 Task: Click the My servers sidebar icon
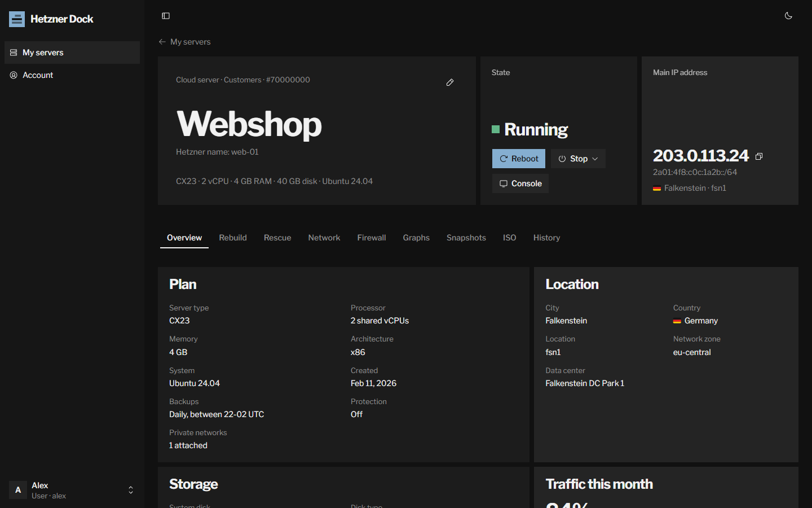coord(14,52)
